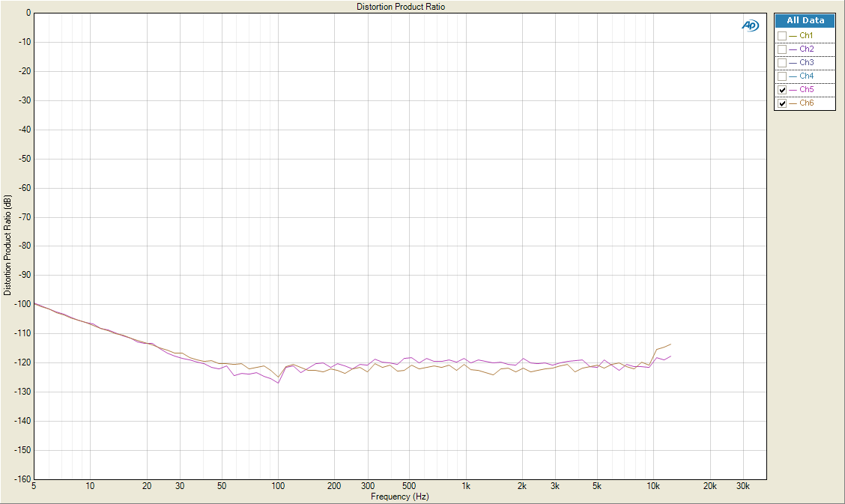Select the Ch3 legend label
The image size is (845, 504).
807,62
